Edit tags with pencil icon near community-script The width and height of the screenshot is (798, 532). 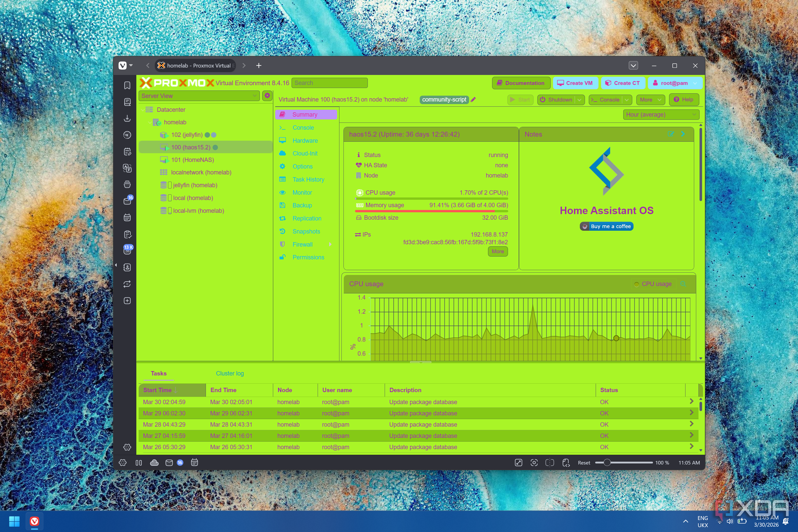(473, 99)
